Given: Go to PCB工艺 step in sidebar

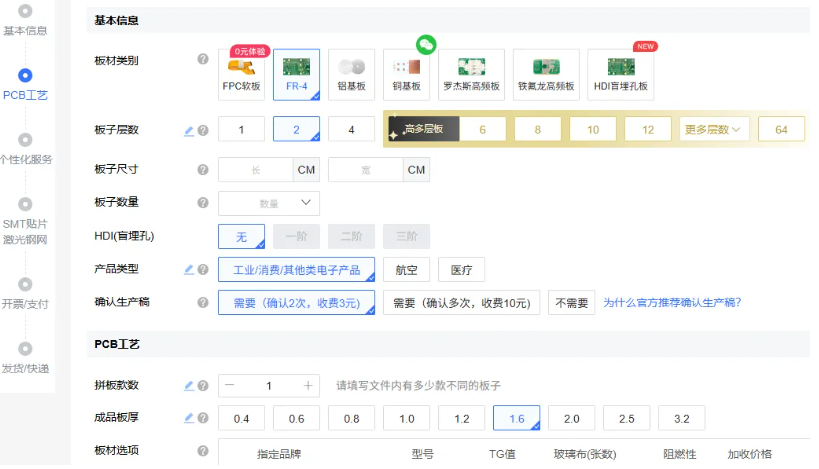Looking at the screenshot, I should 25,84.
